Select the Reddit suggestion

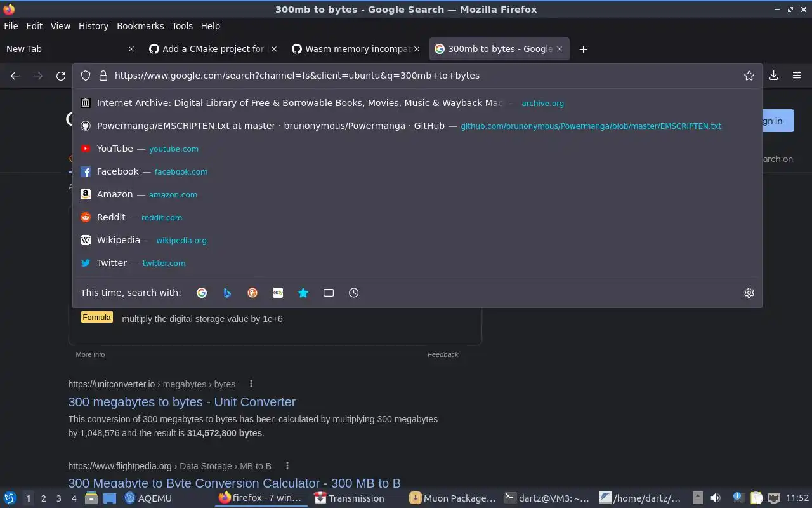tap(417, 217)
